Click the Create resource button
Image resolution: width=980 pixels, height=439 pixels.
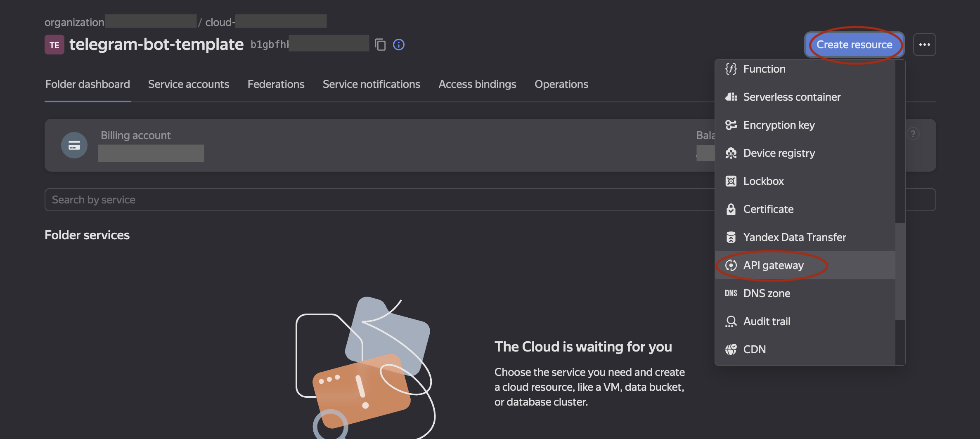(854, 45)
